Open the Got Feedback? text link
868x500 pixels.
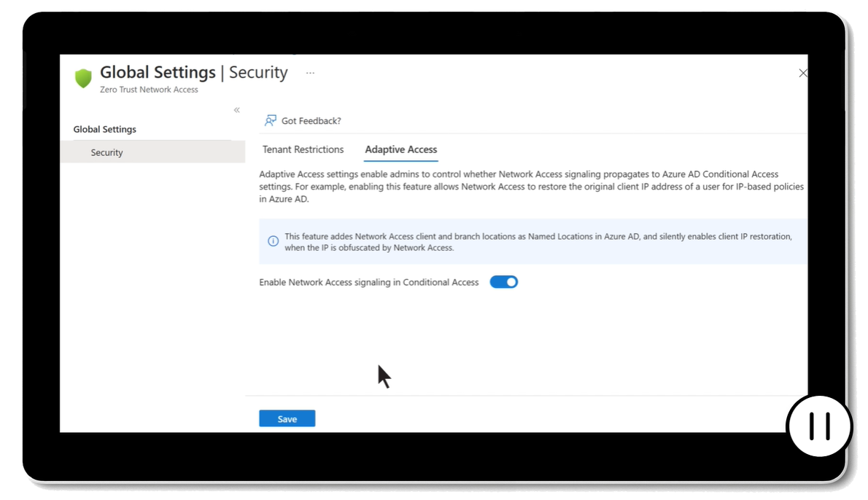pyautogui.click(x=311, y=121)
